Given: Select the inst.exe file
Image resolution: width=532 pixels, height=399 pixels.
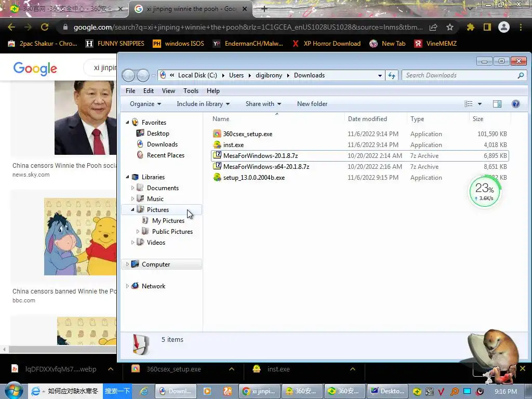Looking at the screenshot, I should (x=360, y=144).
